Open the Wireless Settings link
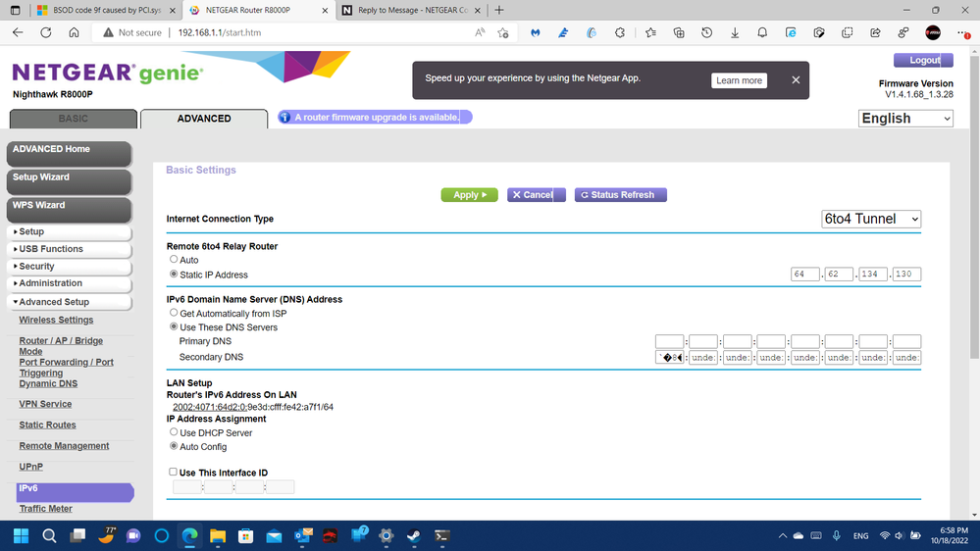980x551 pixels. (x=56, y=320)
